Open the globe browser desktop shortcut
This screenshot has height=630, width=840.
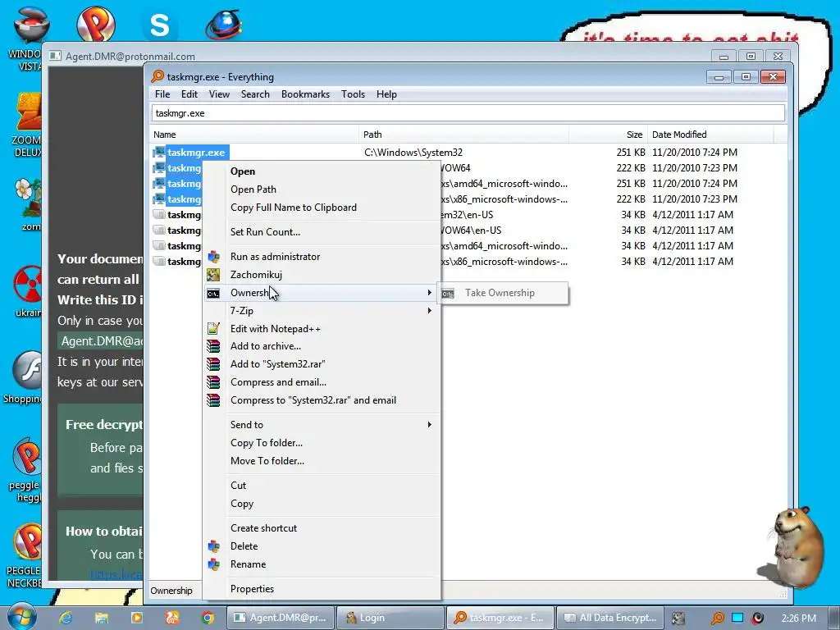pyautogui.click(x=224, y=24)
